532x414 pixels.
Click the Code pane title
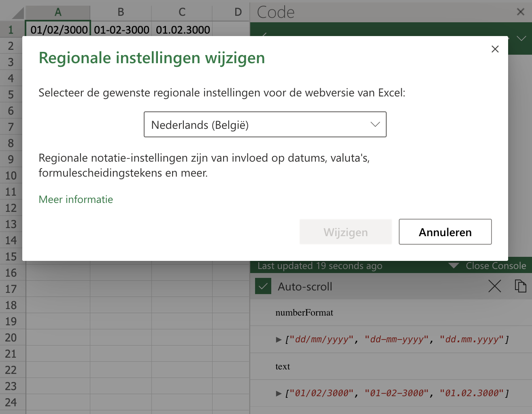pos(275,12)
